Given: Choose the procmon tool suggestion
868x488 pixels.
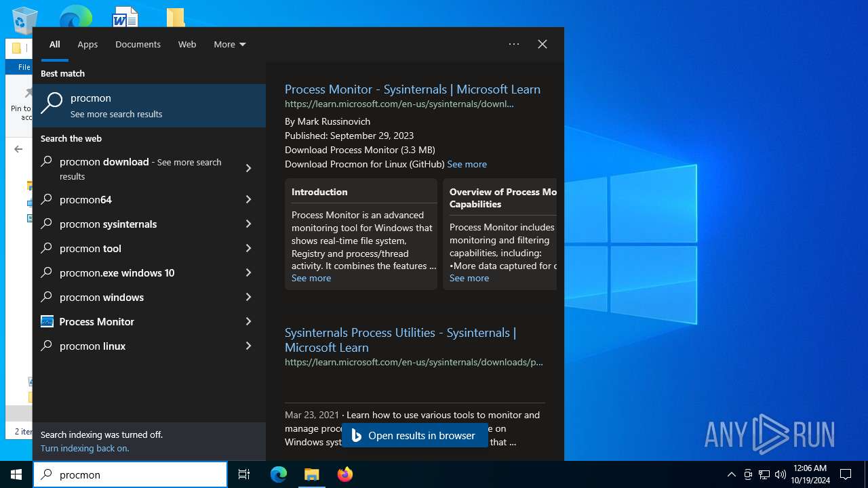Looking at the screenshot, I should [133, 248].
